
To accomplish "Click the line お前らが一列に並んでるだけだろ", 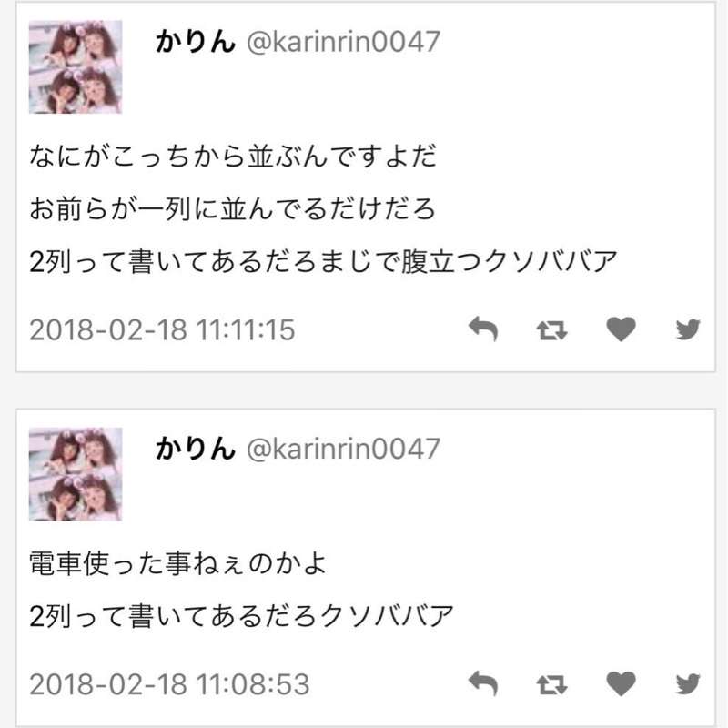I will click(233, 208).
